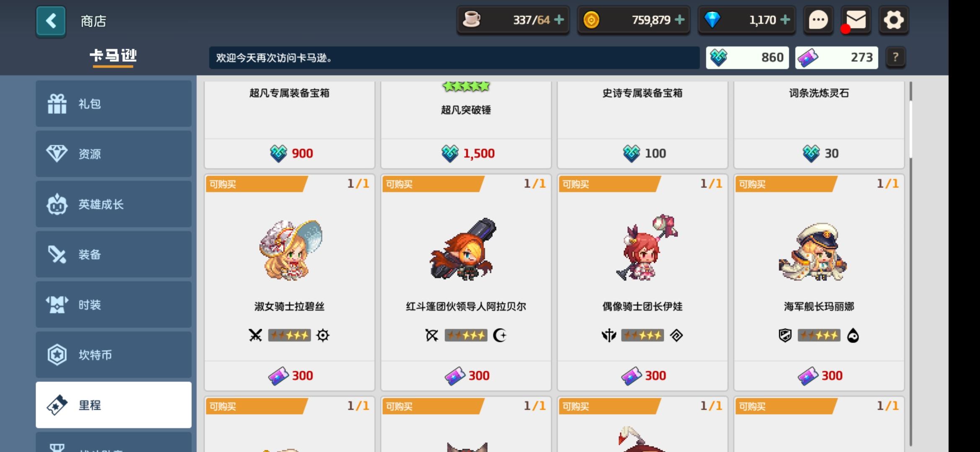This screenshot has width=980, height=452.
Task: Go back using the arrow button
Action: click(x=51, y=21)
